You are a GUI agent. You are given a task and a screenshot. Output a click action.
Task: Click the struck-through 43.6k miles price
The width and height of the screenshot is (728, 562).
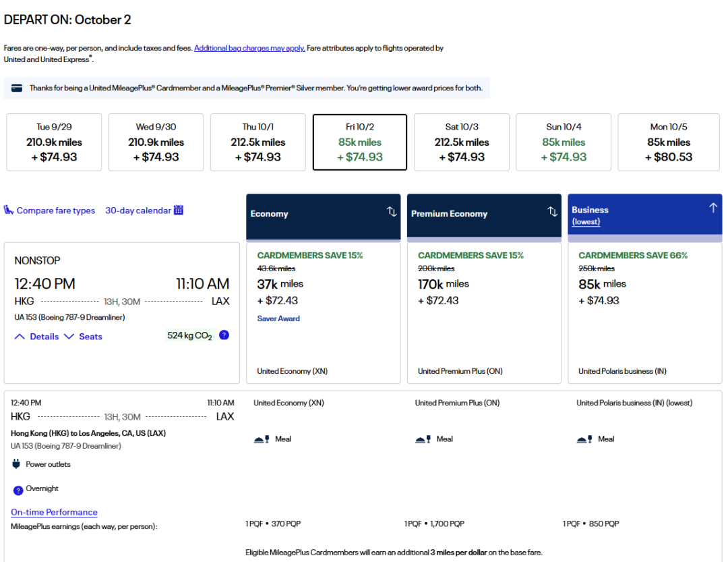[276, 269]
